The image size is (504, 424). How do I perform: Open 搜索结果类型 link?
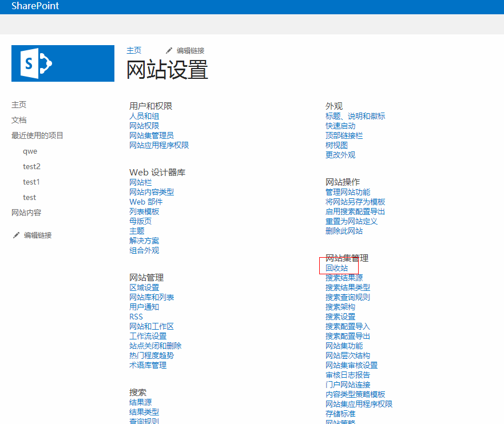point(348,287)
